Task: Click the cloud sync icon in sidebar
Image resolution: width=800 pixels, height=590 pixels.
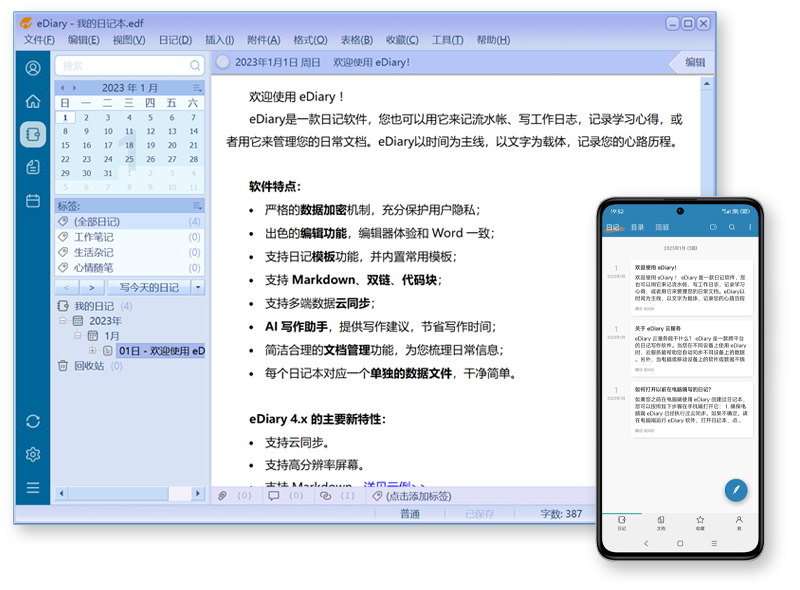Action: tap(33, 421)
